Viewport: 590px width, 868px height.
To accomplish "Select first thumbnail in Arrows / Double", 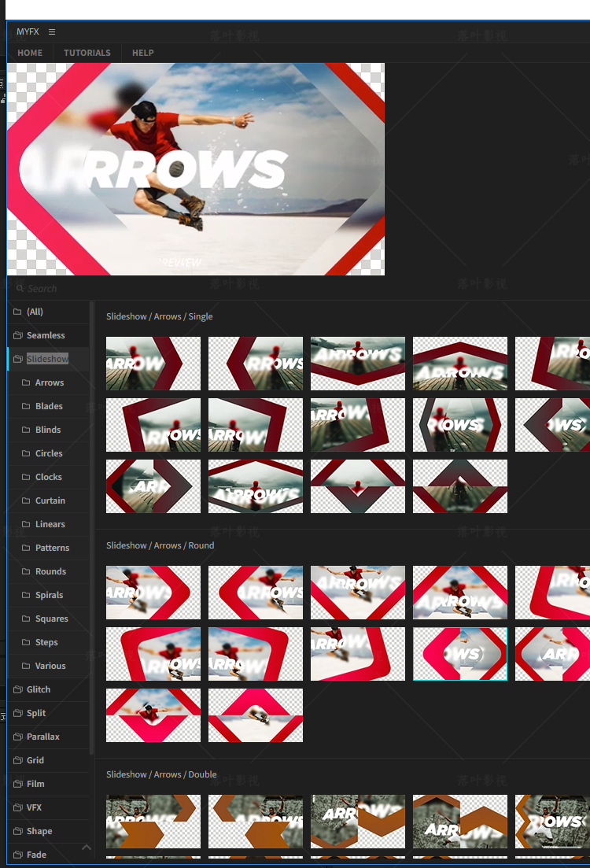I will (x=153, y=822).
